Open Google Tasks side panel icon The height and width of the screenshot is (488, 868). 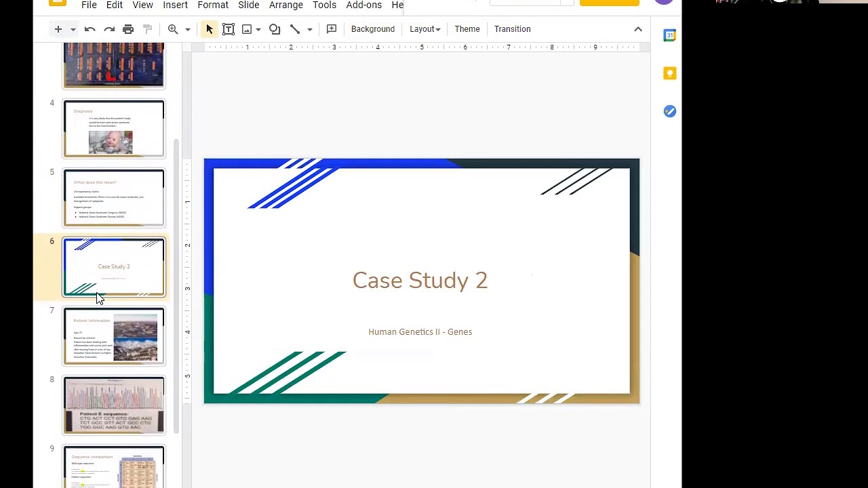click(x=670, y=111)
